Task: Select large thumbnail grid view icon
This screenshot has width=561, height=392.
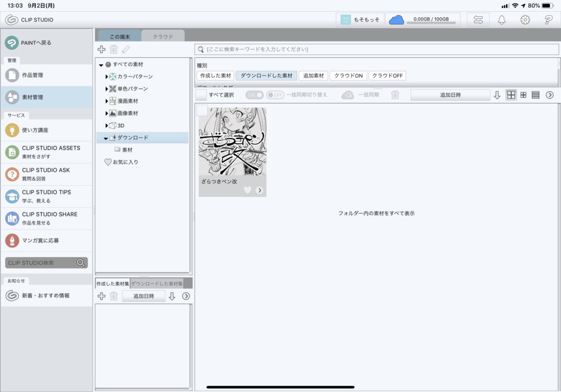Action: (x=511, y=95)
